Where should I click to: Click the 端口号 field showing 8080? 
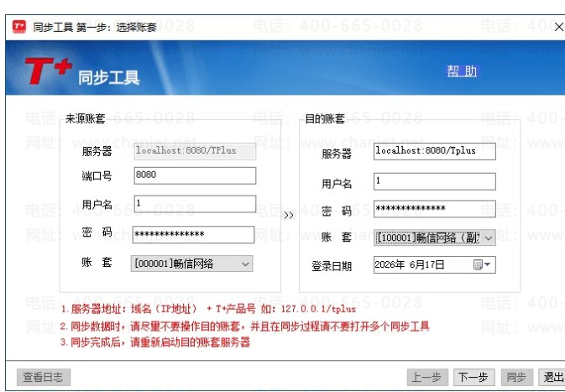(x=195, y=175)
